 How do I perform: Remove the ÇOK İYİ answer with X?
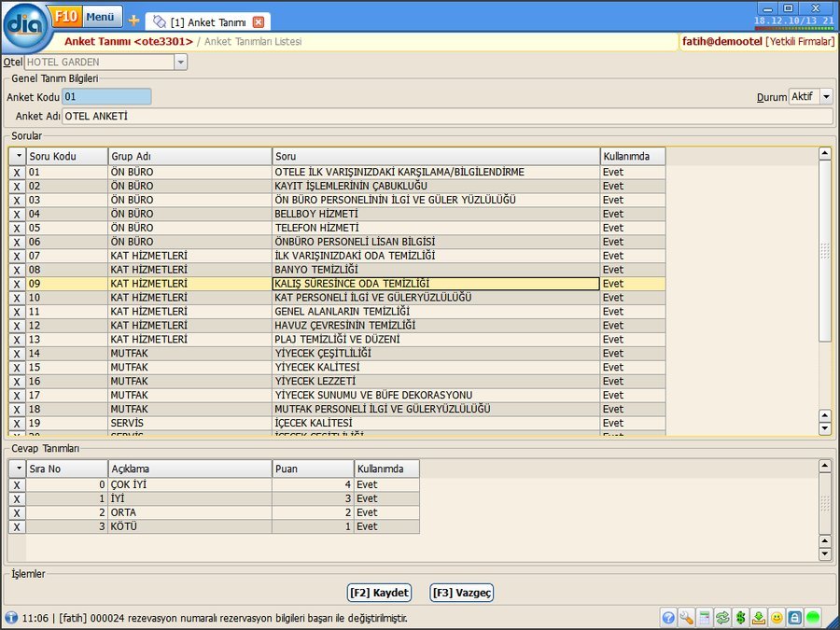tap(17, 484)
